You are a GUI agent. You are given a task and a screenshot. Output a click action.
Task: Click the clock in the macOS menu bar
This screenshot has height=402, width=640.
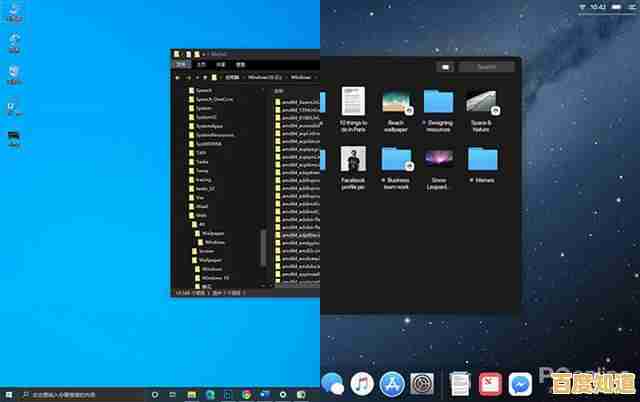pos(598,7)
